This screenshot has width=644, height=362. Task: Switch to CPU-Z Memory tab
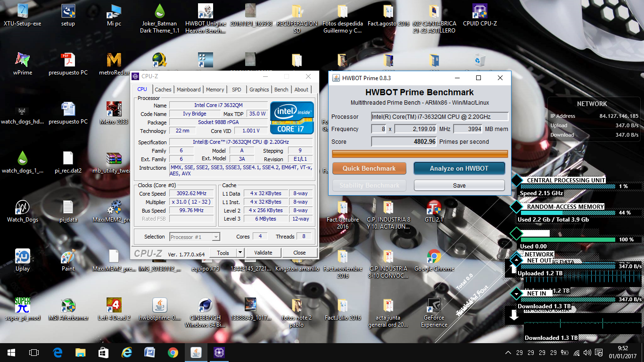[215, 90]
